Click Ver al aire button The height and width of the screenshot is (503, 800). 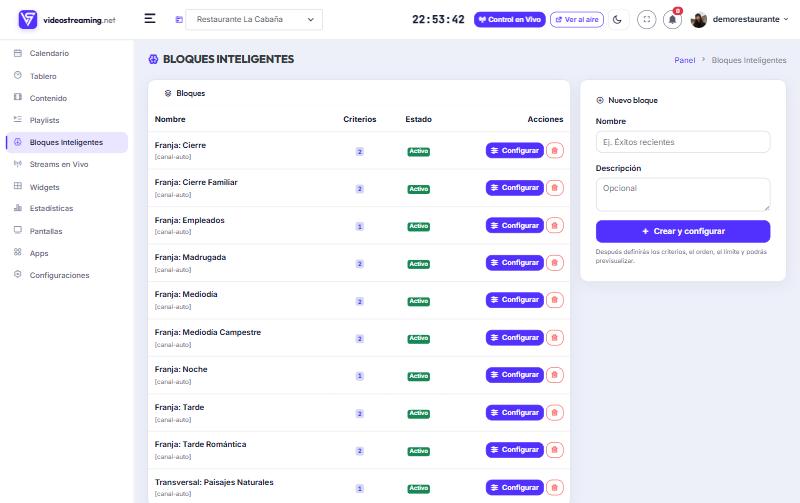[x=577, y=19]
